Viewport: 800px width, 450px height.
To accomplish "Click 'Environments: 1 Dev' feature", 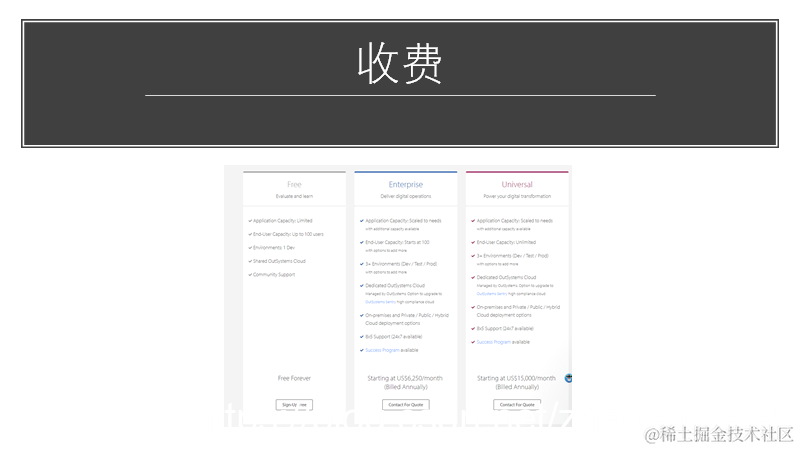I will [x=274, y=247].
